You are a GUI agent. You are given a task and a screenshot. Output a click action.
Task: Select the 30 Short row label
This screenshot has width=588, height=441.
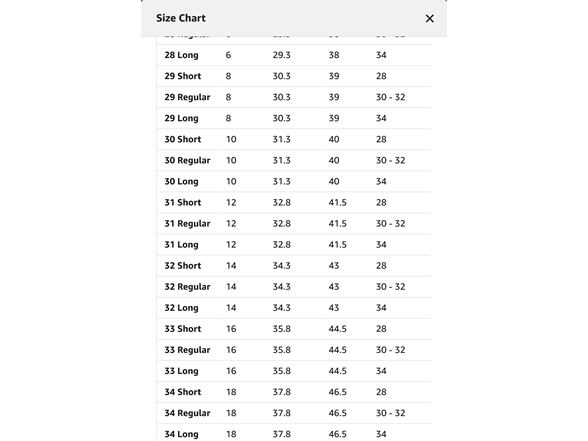pyautogui.click(x=183, y=139)
